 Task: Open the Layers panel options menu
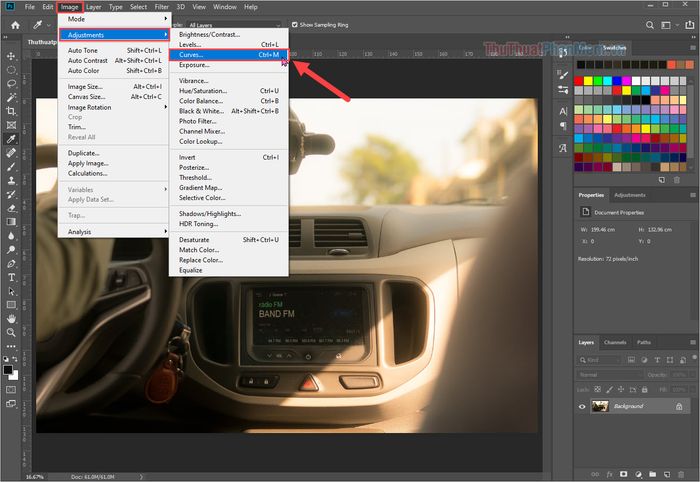coord(692,342)
